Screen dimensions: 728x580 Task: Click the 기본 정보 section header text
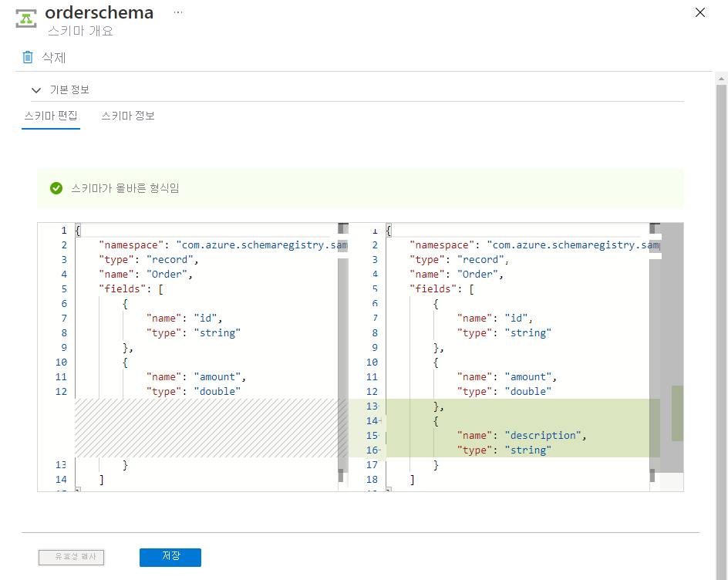pos(69,90)
